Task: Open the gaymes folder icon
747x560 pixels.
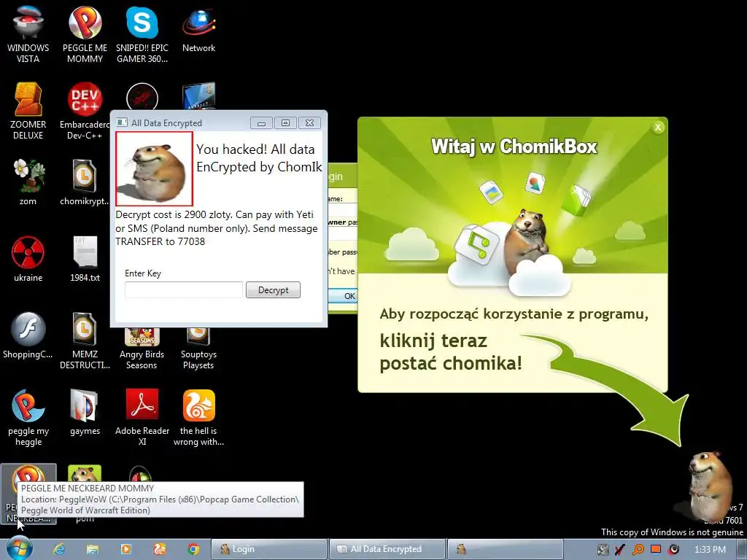Action: click(x=85, y=413)
